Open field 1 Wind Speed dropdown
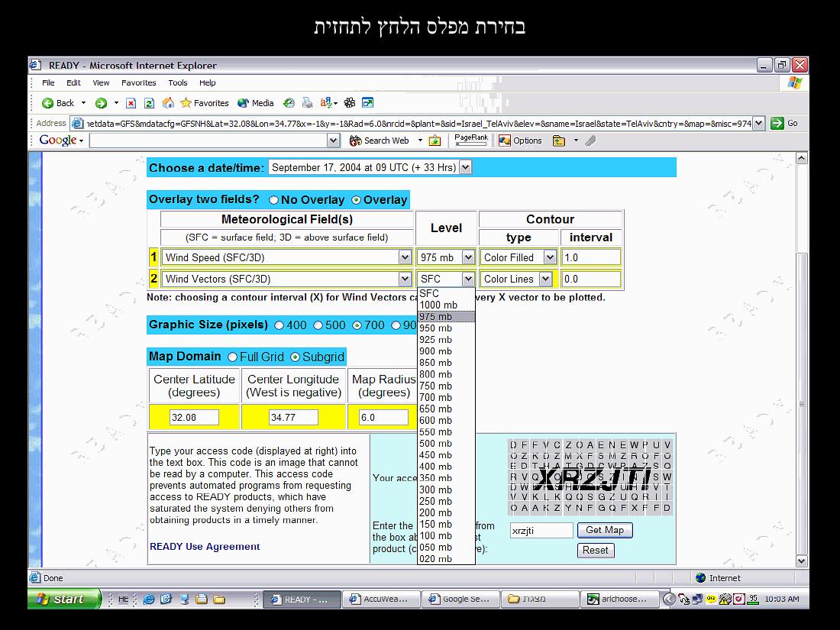 [405, 257]
